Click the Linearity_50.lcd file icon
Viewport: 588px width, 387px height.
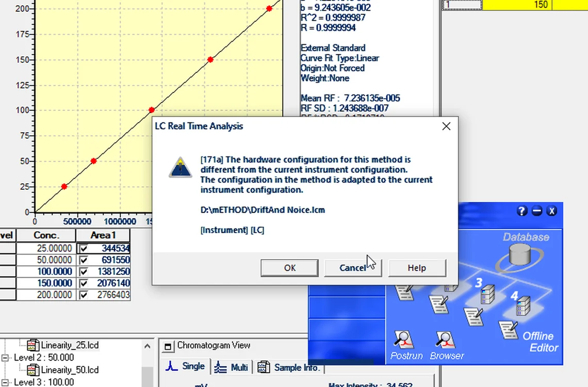point(33,370)
